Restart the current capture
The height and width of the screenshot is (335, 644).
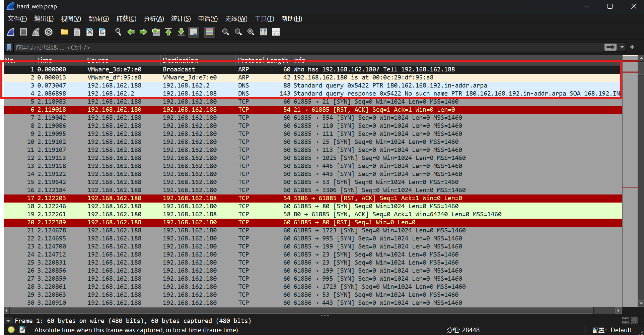(x=36, y=32)
